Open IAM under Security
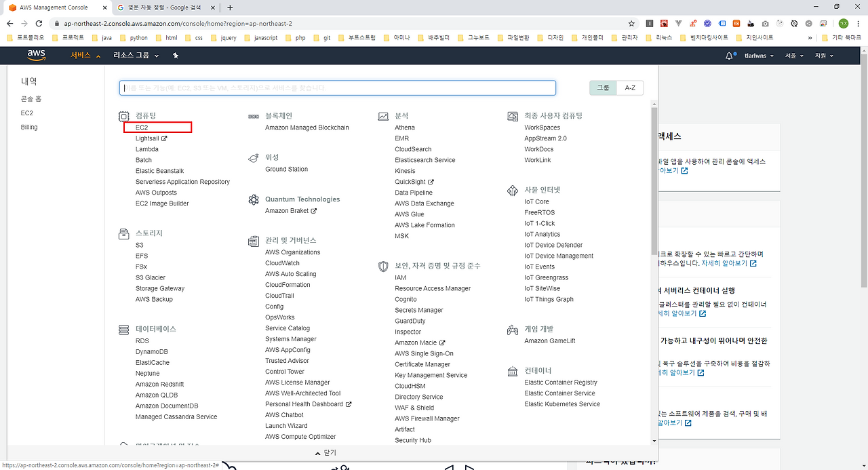 coord(400,277)
